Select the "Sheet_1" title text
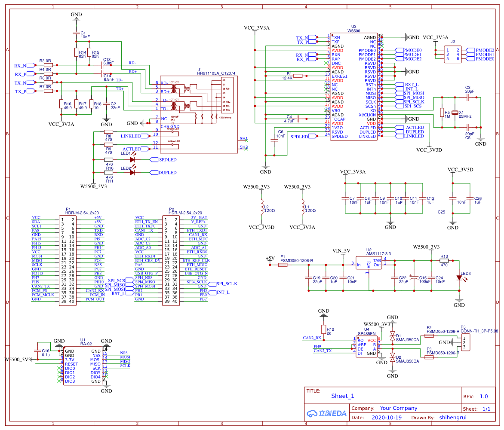Viewport: 504px width, 430px height. (343, 396)
